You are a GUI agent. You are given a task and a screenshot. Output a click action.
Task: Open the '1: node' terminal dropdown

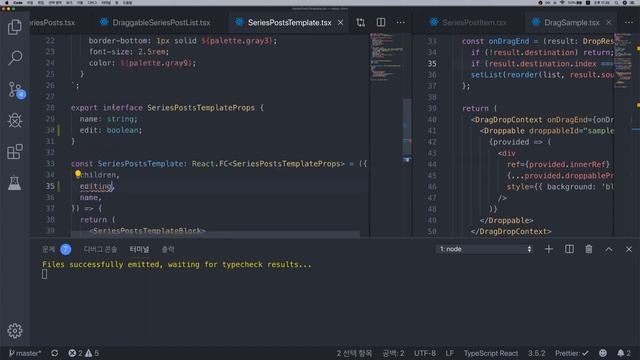[485, 249]
